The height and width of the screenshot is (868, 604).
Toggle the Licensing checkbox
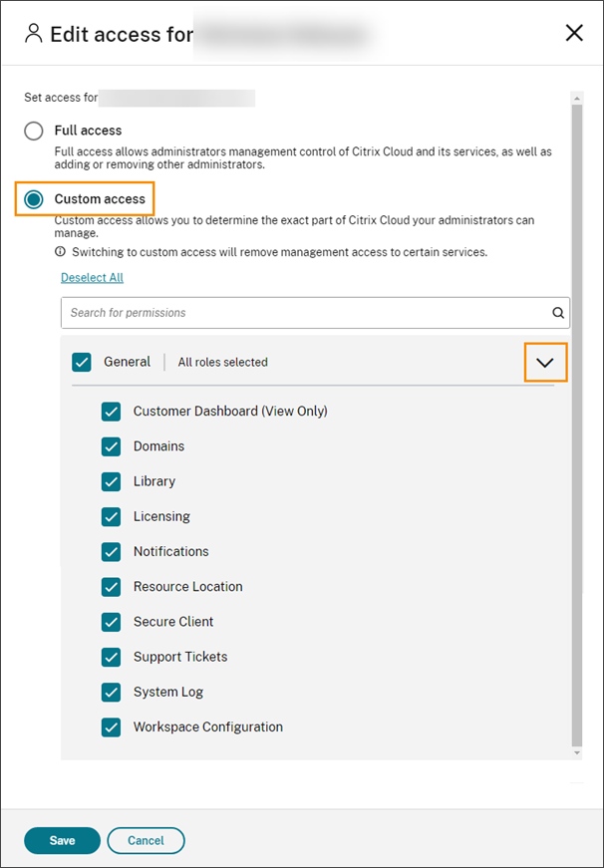(x=112, y=516)
